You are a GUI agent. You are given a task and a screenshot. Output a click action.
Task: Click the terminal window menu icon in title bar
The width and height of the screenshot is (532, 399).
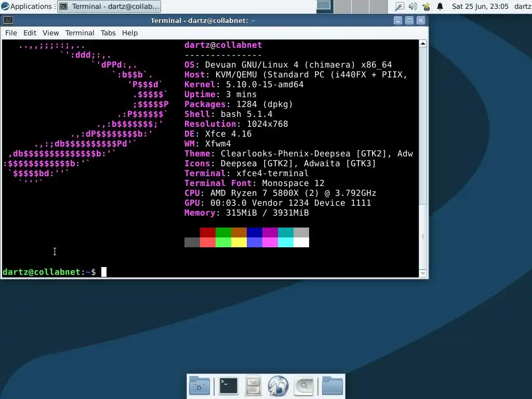(x=8, y=20)
